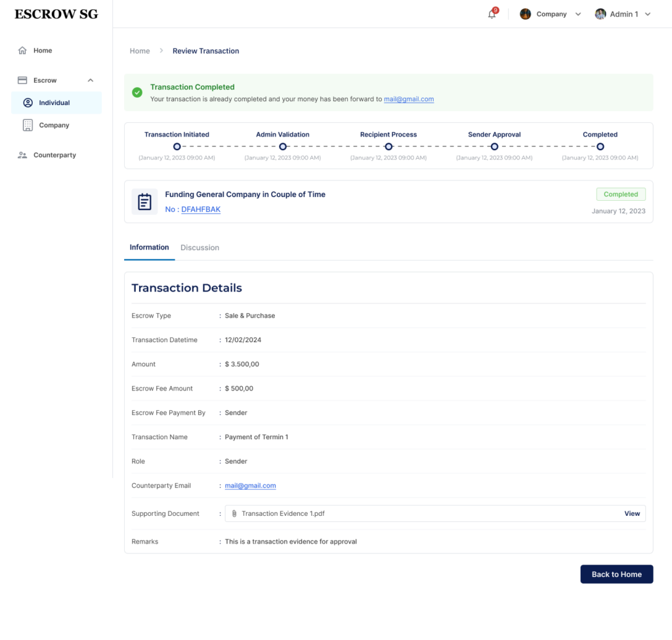Select the Information tab
The height and width of the screenshot is (640, 672).
tap(149, 247)
